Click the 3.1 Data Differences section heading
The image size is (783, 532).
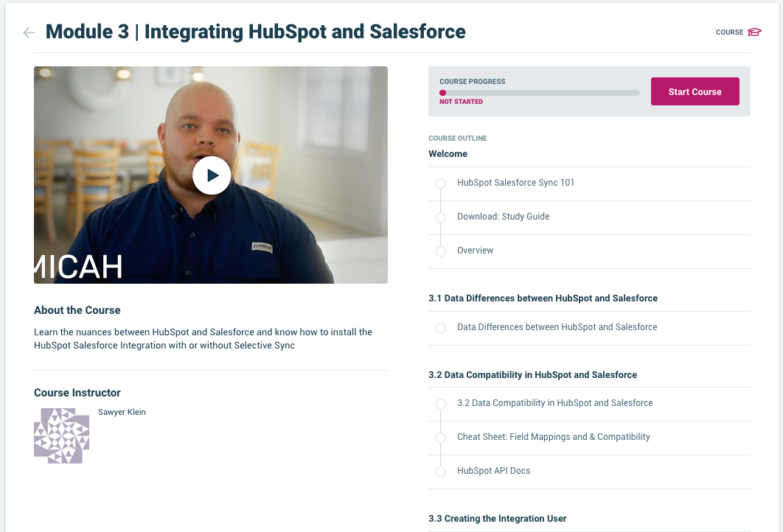click(543, 298)
